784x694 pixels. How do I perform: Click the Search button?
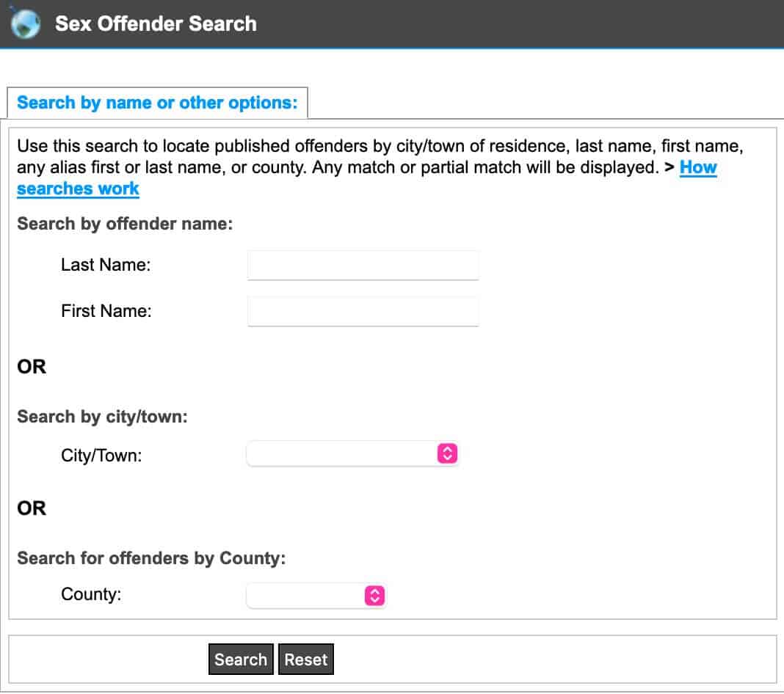point(241,660)
